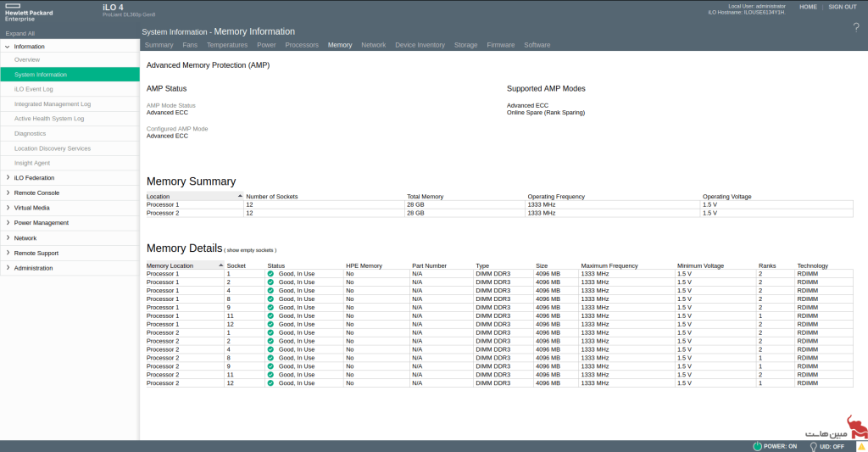Image resolution: width=868 pixels, height=452 pixels.
Task: Click the Operating Frequency column header
Action: click(x=556, y=196)
